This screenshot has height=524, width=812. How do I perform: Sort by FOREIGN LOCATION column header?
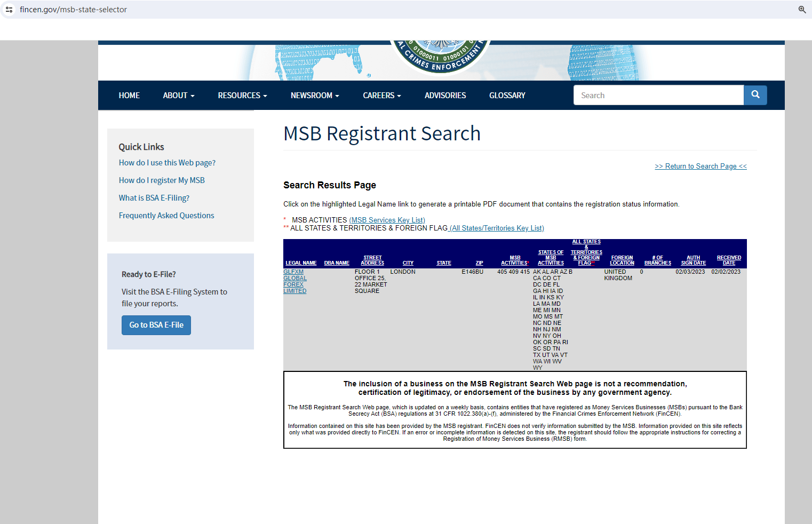tap(622, 260)
